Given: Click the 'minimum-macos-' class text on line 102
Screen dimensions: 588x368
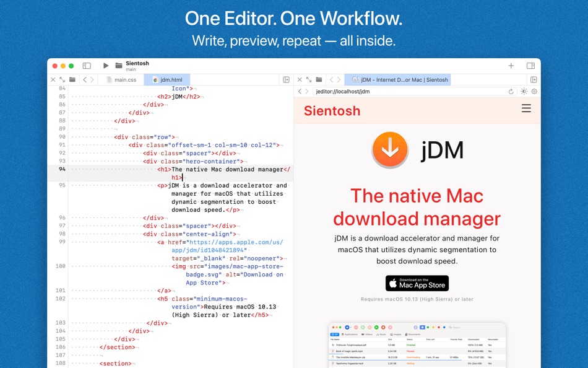Looking at the screenshot, I should pyautogui.click(x=220, y=299).
